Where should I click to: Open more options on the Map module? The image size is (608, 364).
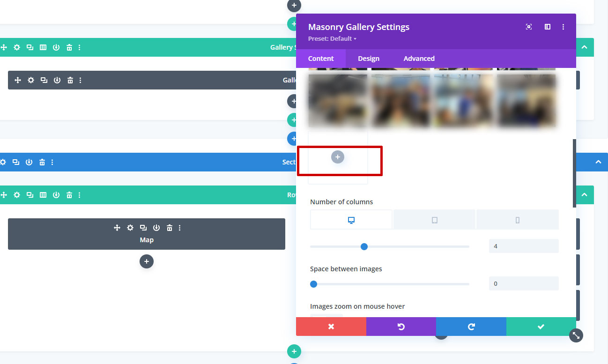tap(179, 228)
